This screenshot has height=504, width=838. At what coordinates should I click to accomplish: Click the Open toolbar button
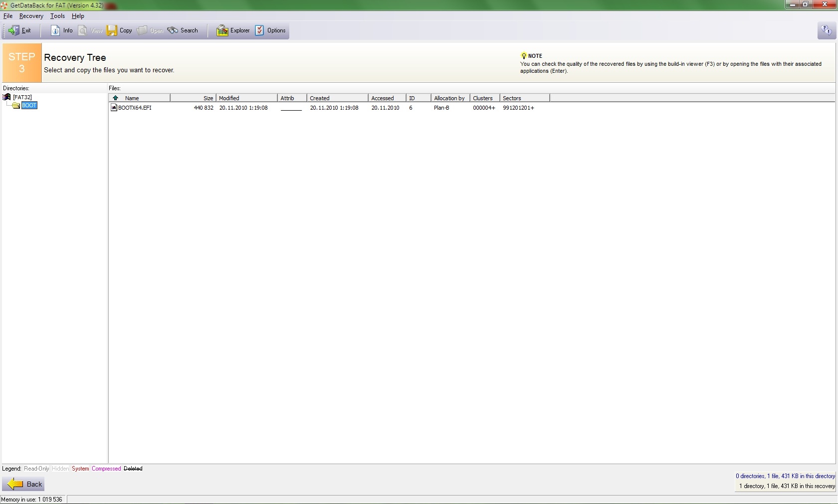150,30
